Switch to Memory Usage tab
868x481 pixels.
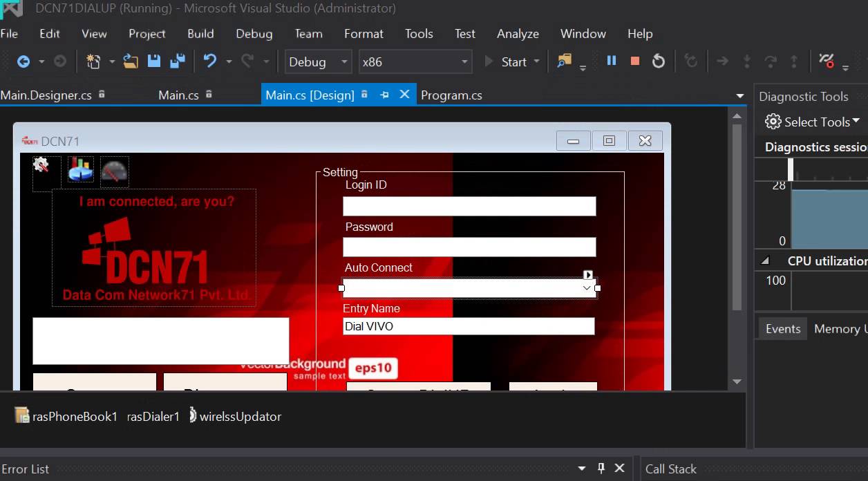pos(840,328)
